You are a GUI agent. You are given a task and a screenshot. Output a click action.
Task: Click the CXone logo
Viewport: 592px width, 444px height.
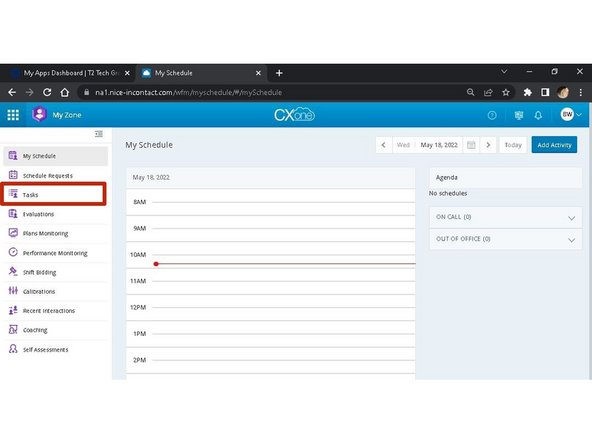coord(294,115)
